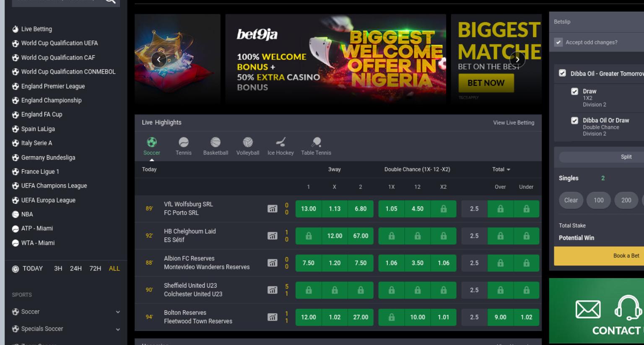This screenshot has height=345, width=644.
Task: Uncheck the Dibba Oil - Greater Tomorrow event
Action: 562,73
